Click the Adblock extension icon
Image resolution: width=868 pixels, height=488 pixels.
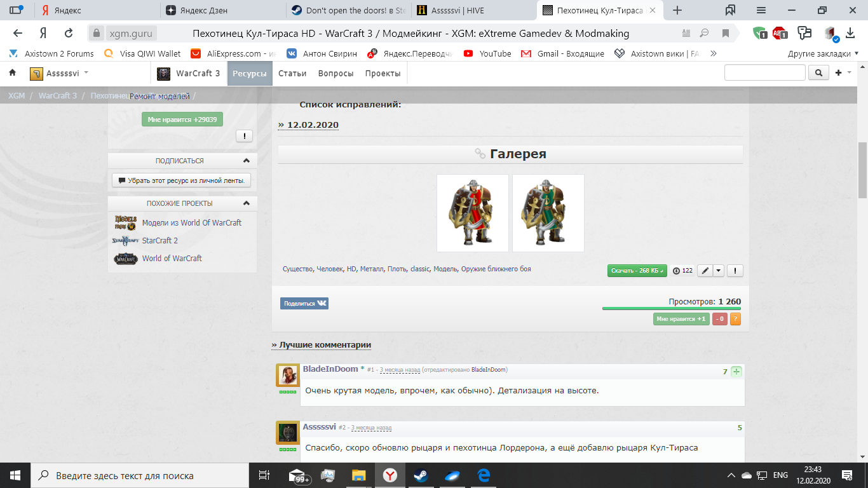780,33
